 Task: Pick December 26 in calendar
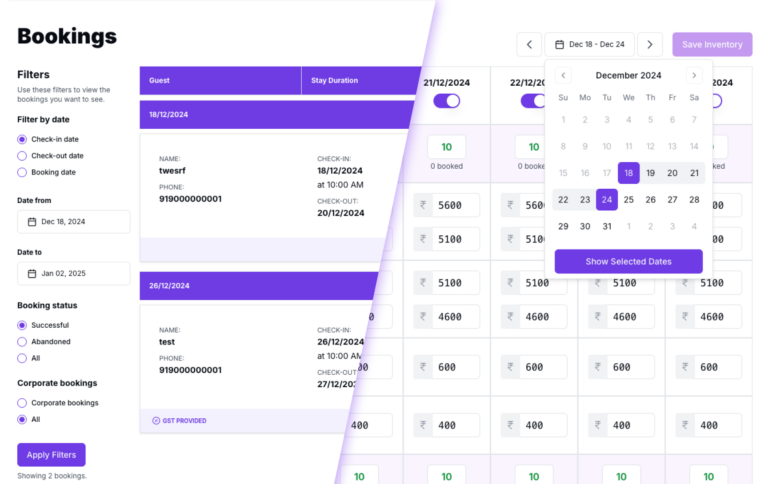[x=650, y=200]
